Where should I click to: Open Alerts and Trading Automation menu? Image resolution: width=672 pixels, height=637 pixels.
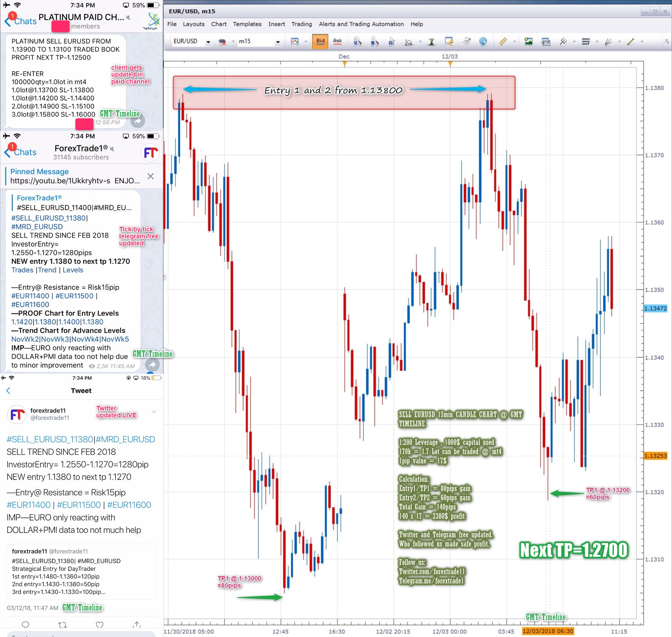(x=361, y=24)
